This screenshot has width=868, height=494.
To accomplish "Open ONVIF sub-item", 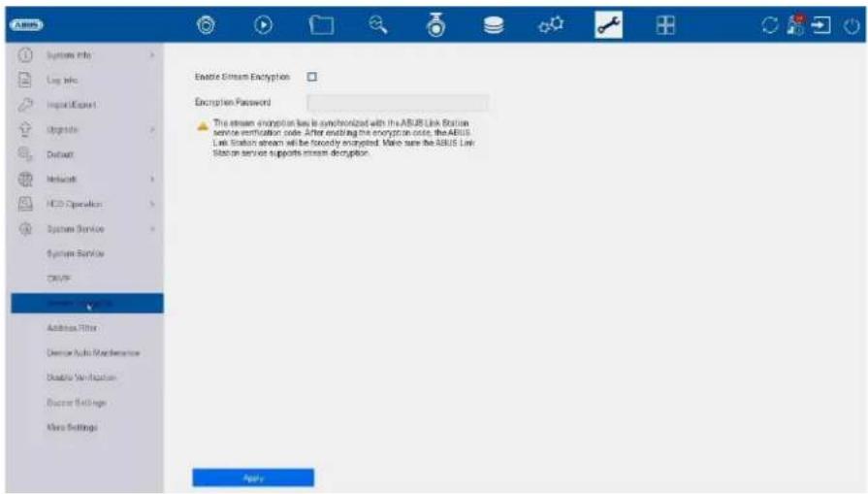I will tap(59, 278).
